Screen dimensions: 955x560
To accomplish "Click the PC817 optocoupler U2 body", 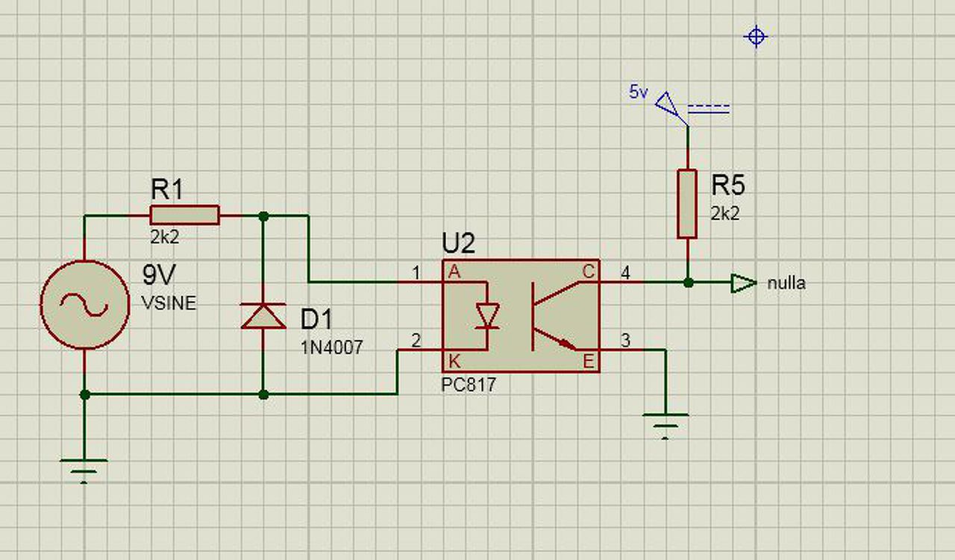I will coord(521,316).
